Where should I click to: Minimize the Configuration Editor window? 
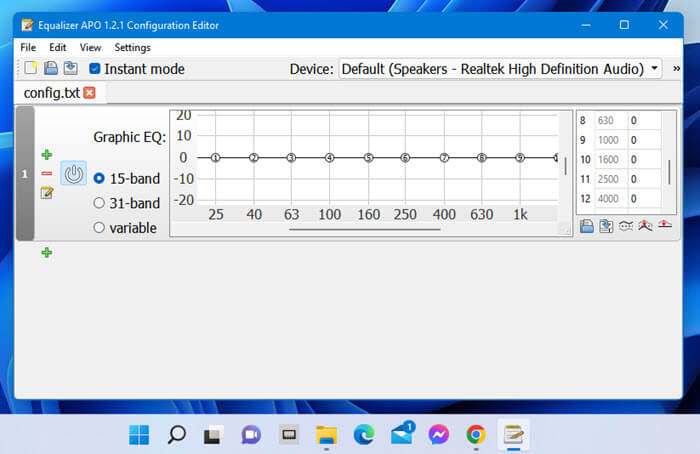(x=586, y=25)
